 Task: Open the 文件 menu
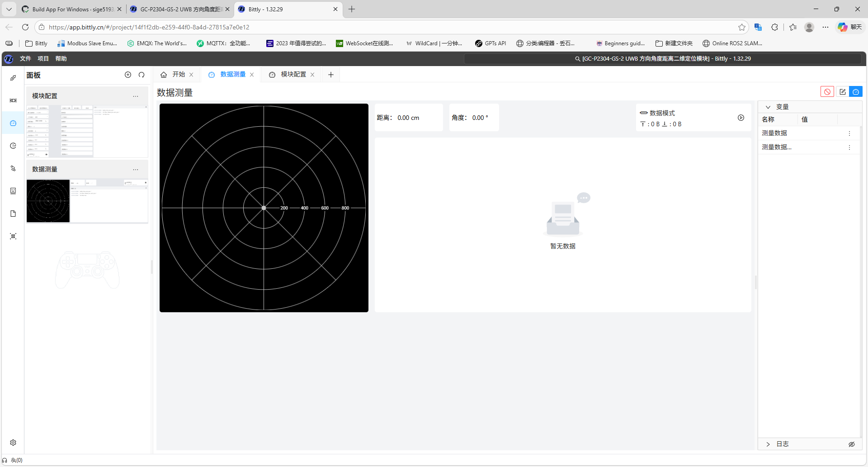coord(25,59)
